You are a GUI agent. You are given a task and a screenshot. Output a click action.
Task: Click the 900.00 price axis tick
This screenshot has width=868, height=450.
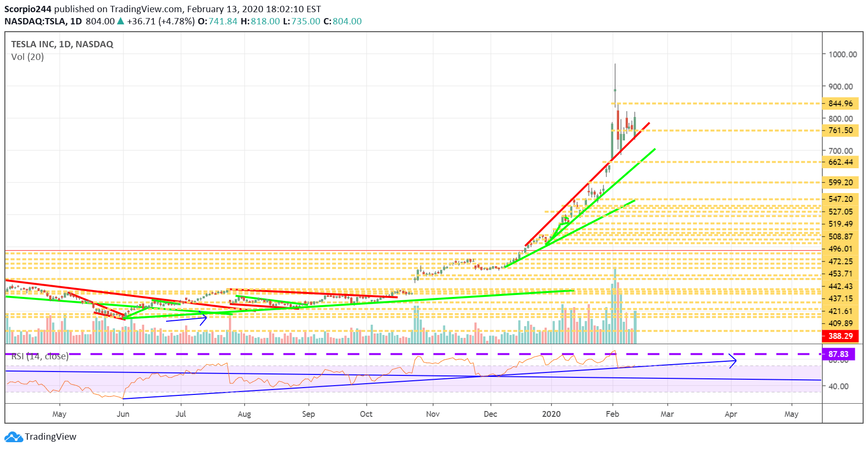pyautogui.click(x=841, y=86)
